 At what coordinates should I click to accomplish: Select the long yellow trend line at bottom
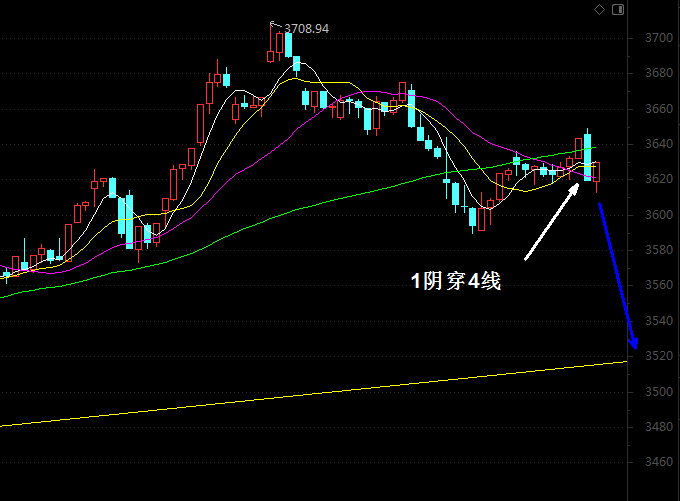[x=314, y=394]
